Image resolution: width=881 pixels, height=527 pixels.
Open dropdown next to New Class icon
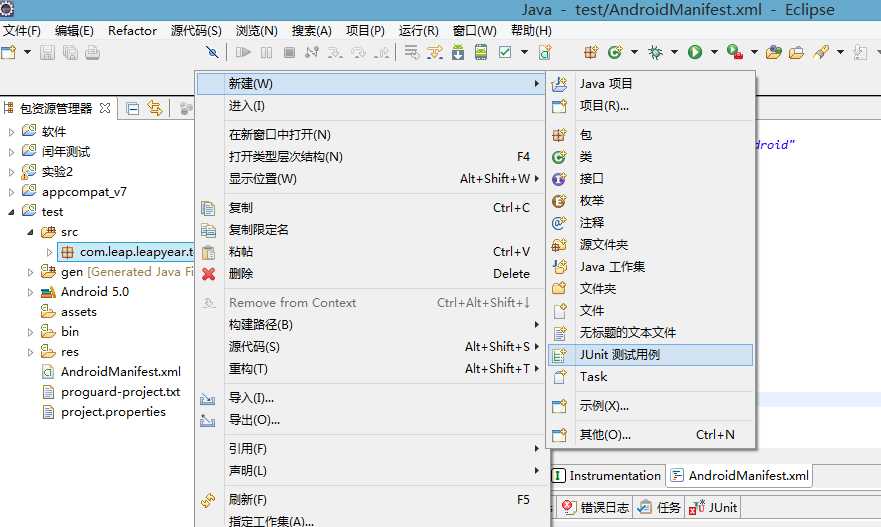634,53
